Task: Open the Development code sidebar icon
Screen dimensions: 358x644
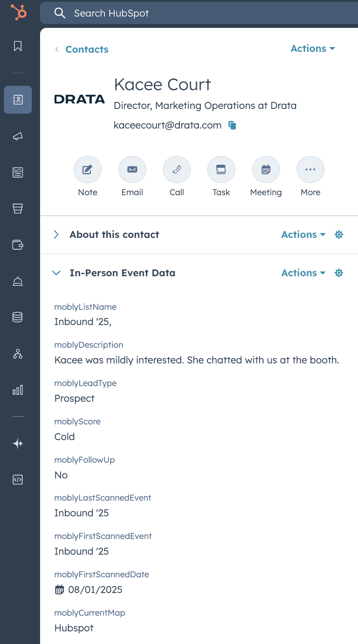Action: [x=18, y=480]
